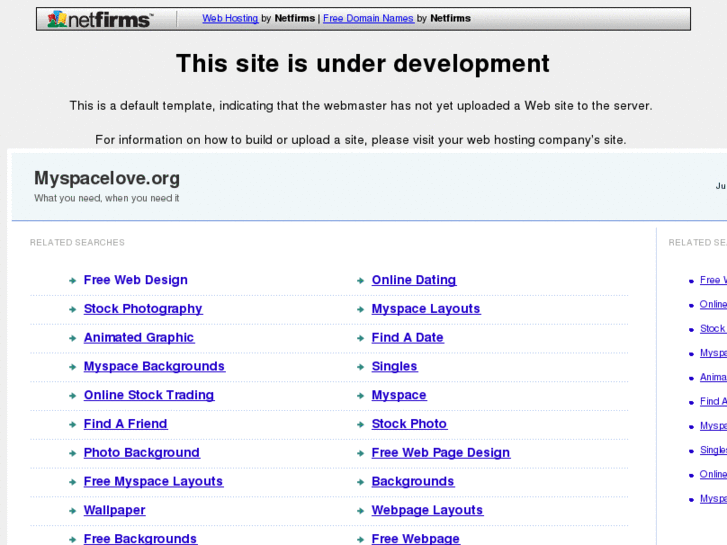Click arrow bullet beside Free Web Design

click(x=72, y=281)
